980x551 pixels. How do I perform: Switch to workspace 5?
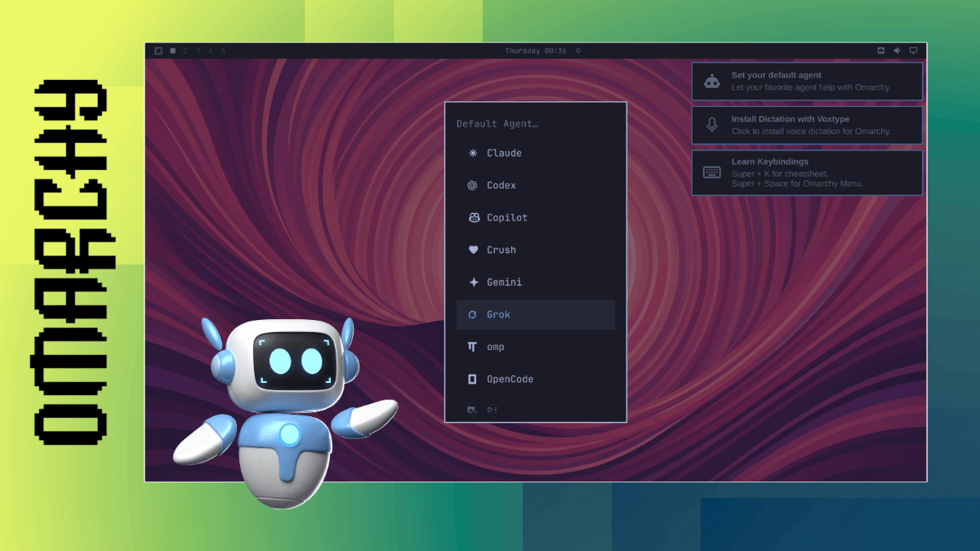(223, 51)
